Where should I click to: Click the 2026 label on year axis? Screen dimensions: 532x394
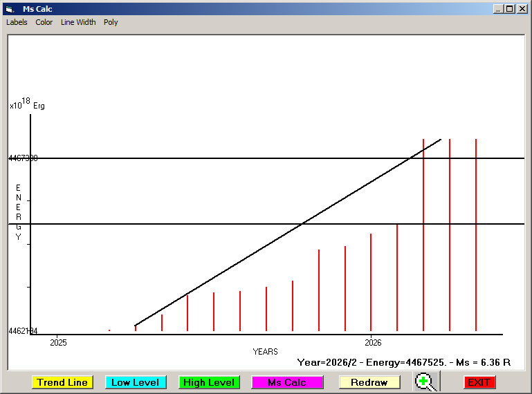pyautogui.click(x=372, y=342)
